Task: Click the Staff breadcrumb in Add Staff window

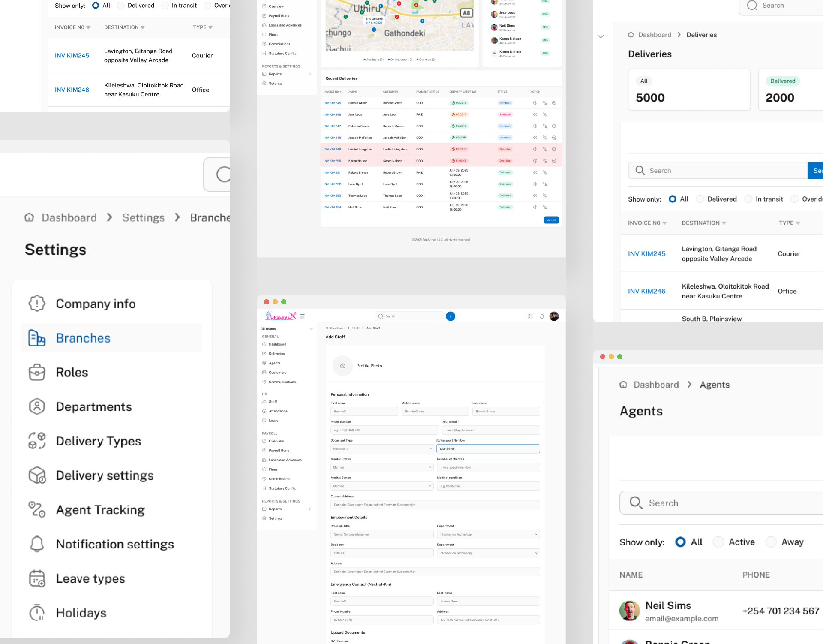Action: pos(356,328)
